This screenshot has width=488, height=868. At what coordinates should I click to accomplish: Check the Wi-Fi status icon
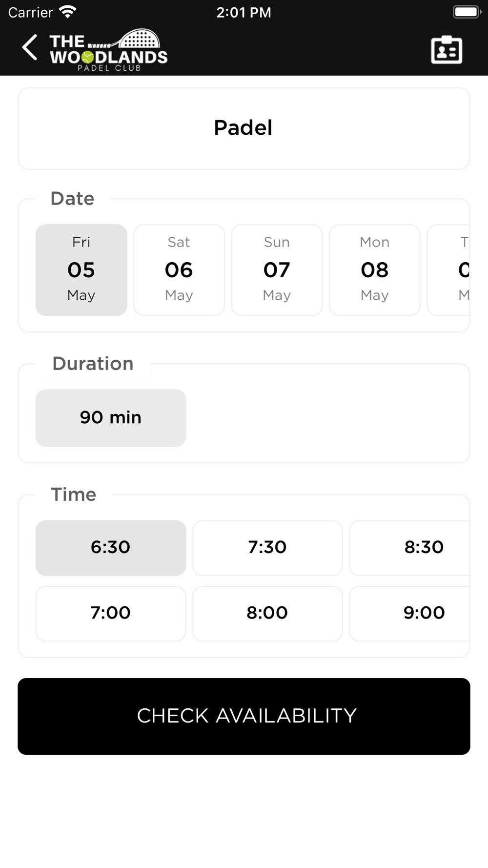(68, 12)
